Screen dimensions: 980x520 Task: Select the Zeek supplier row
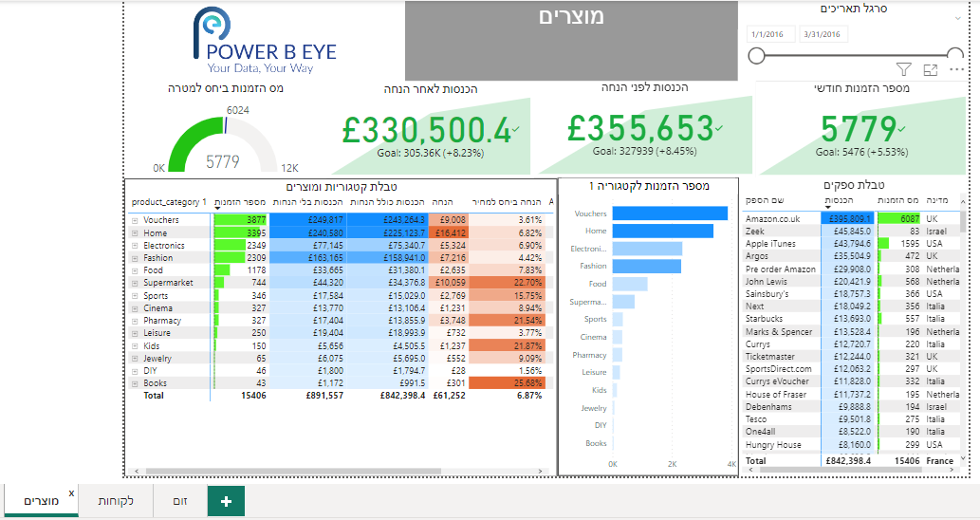tap(851, 232)
